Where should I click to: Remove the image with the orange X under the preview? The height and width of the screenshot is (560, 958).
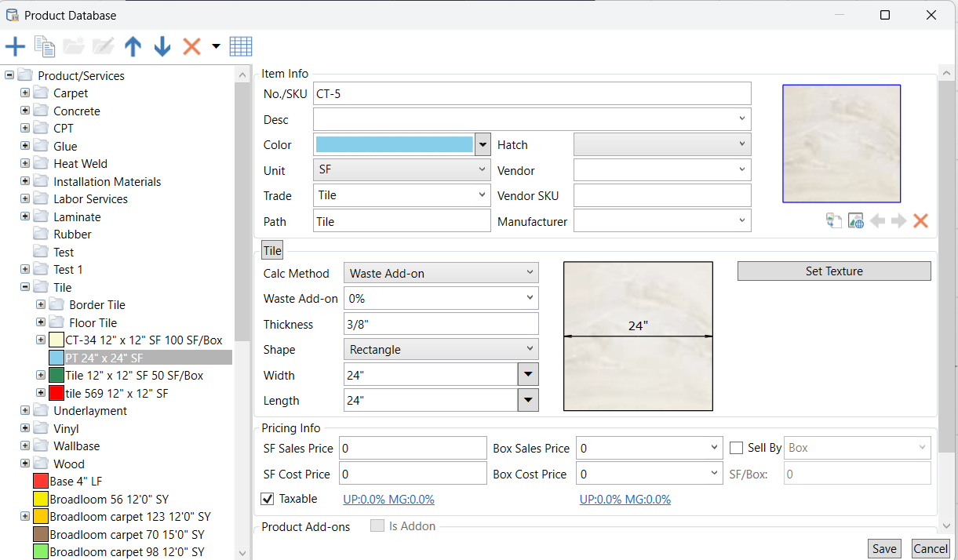point(920,221)
